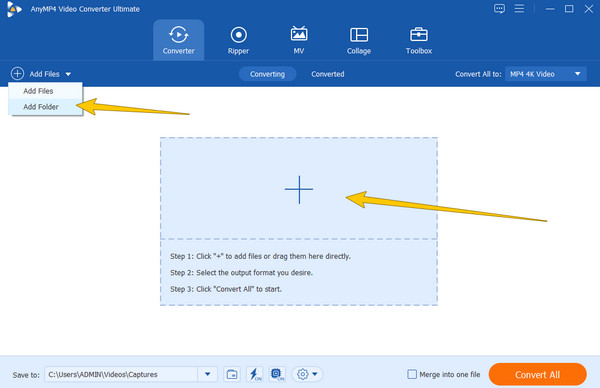600x388 pixels.
Task: Click the 'Save to:' label
Action: (26, 375)
